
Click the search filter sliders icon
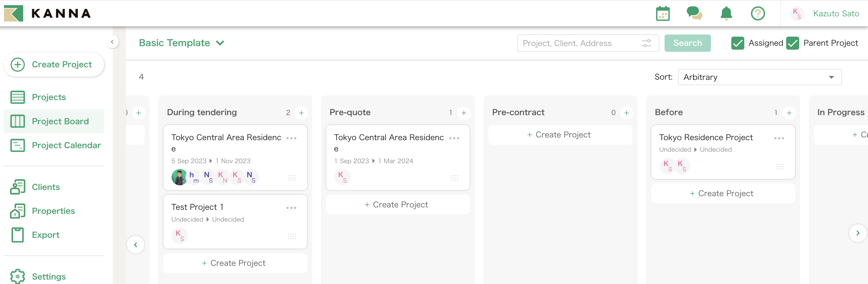[x=646, y=43]
